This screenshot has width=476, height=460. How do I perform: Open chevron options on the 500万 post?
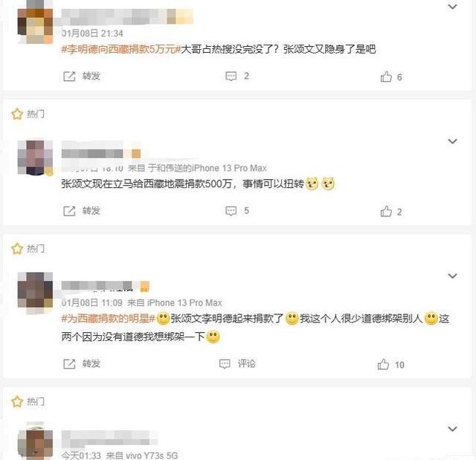click(x=452, y=141)
